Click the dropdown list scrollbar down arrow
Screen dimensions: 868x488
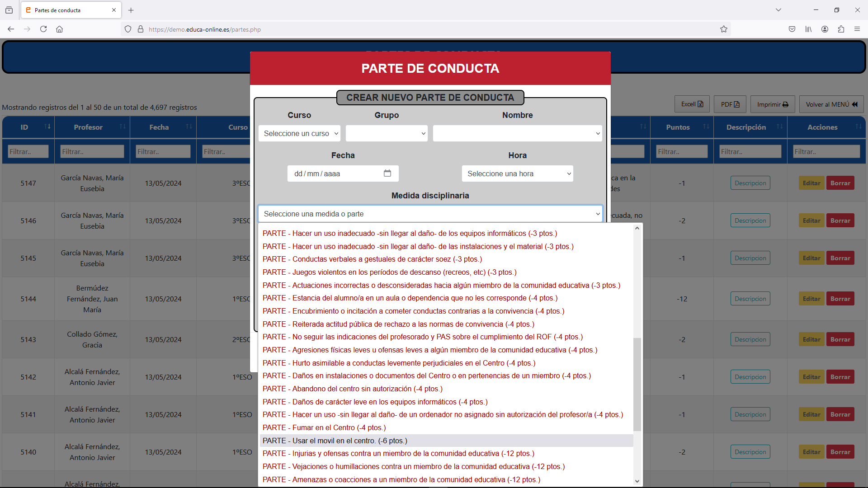click(637, 481)
